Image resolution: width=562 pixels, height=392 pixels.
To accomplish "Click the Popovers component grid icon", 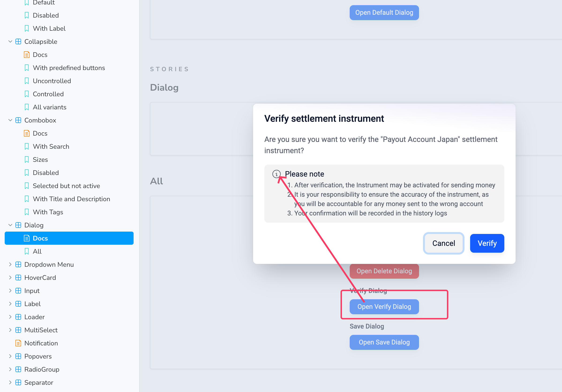I will [18, 356].
